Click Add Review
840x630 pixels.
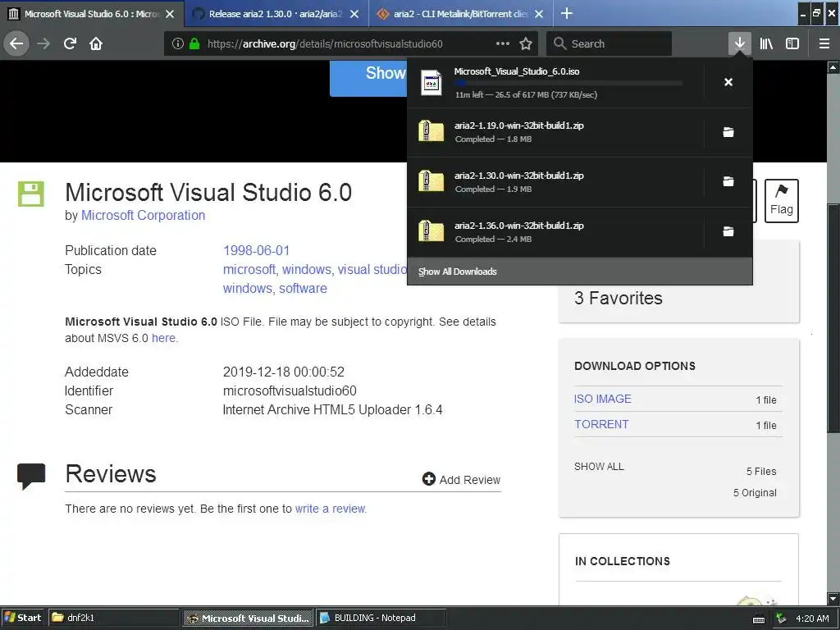[461, 479]
